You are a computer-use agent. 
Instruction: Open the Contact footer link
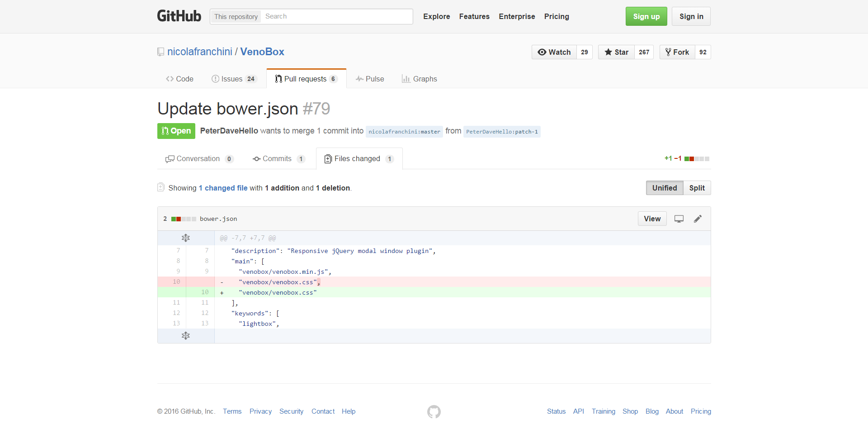tap(323, 411)
